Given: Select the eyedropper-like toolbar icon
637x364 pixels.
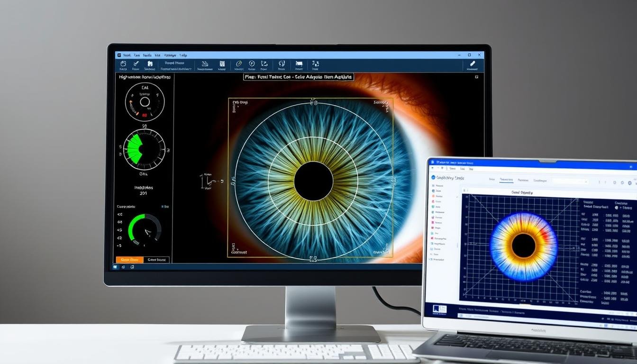Looking at the screenshot, I should tap(136, 63).
